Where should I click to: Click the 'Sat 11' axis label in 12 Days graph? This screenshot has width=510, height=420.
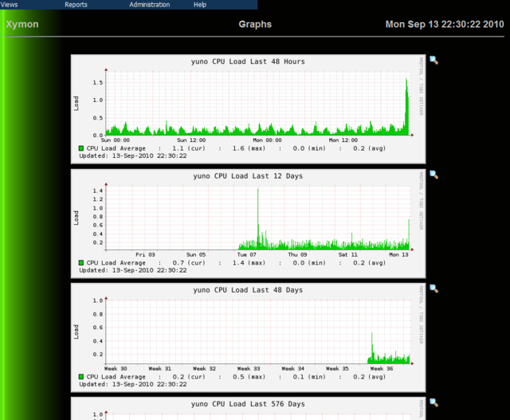pyautogui.click(x=347, y=255)
